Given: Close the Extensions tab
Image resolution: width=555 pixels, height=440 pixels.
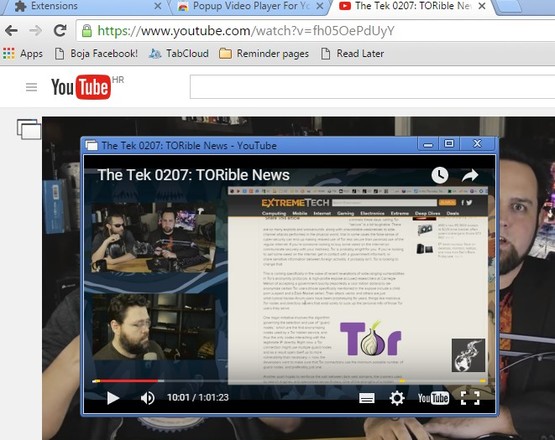Looking at the screenshot, I should [x=158, y=6].
